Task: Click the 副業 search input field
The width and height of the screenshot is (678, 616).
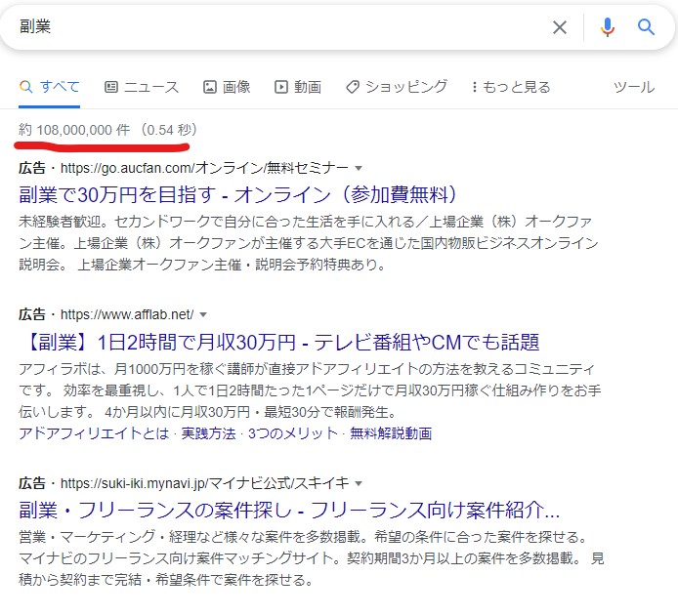Action: (x=276, y=26)
